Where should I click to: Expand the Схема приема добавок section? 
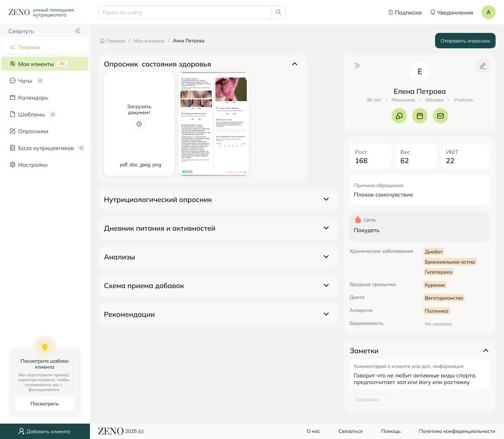pos(326,285)
